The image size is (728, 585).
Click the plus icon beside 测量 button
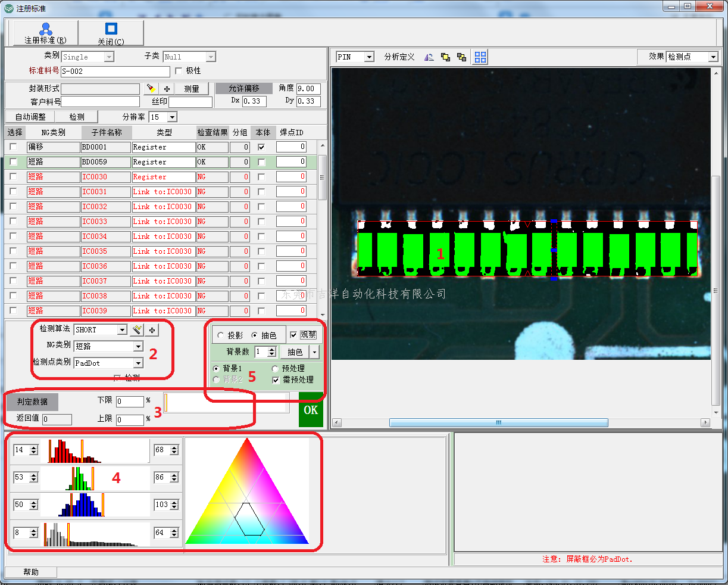(167, 89)
